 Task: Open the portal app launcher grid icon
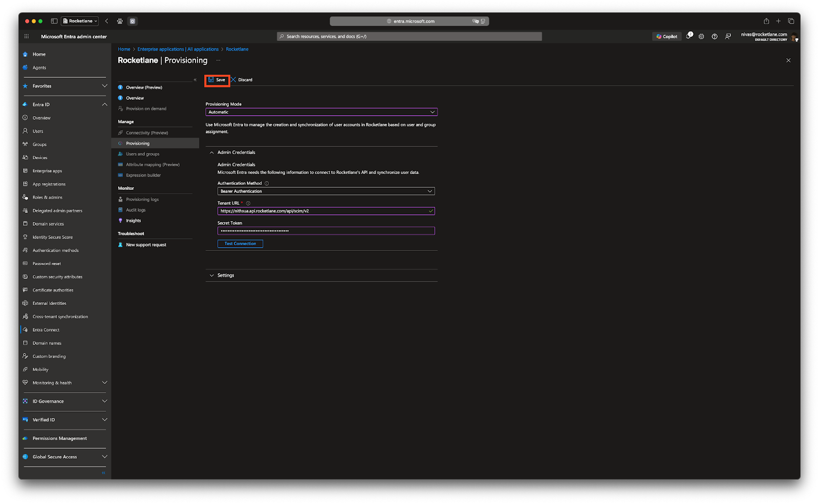pos(27,36)
